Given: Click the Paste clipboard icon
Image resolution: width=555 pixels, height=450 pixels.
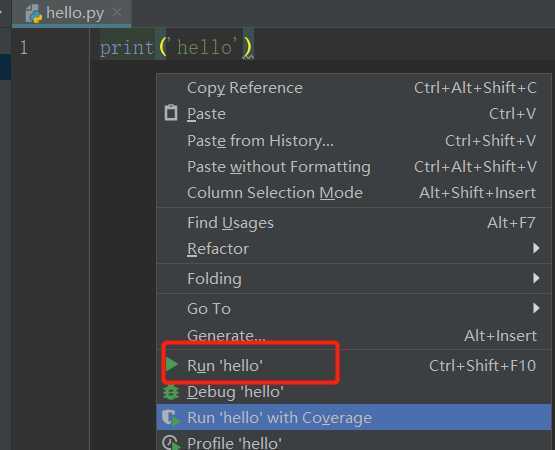Looking at the screenshot, I should tap(171, 113).
